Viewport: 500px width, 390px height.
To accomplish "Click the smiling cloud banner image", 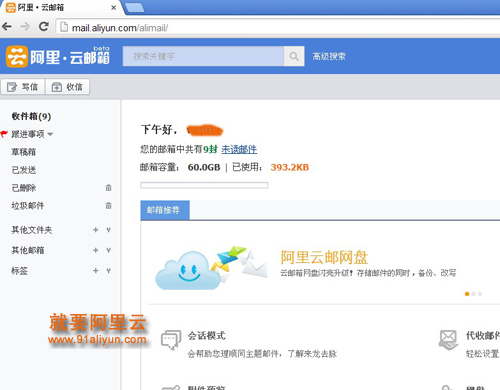I will (x=211, y=268).
